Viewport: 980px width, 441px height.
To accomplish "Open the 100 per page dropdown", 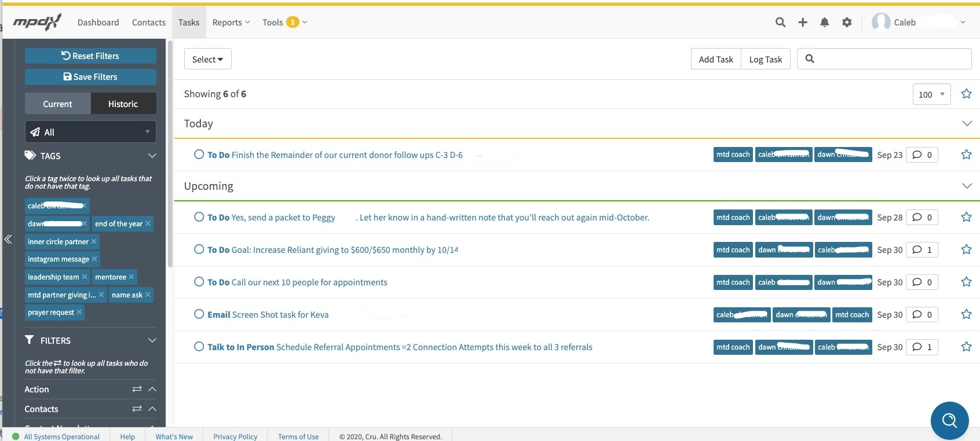I will click(x=931, y=94).
